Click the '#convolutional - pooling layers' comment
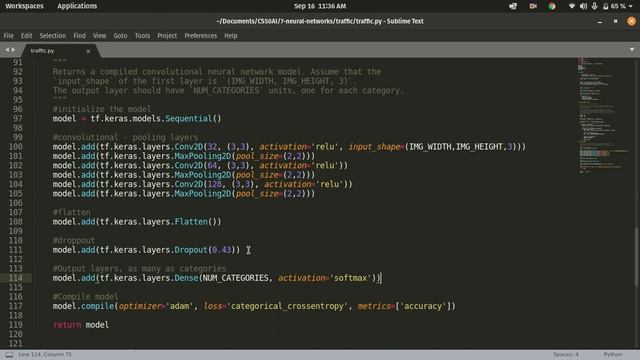 pos(125,138)
